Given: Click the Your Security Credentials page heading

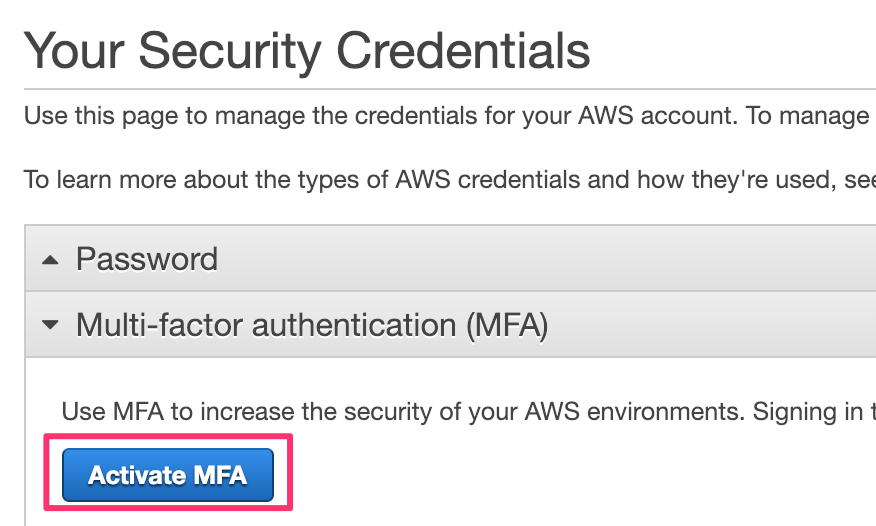Looking at the screenshot, I should [x=306, y=50].
